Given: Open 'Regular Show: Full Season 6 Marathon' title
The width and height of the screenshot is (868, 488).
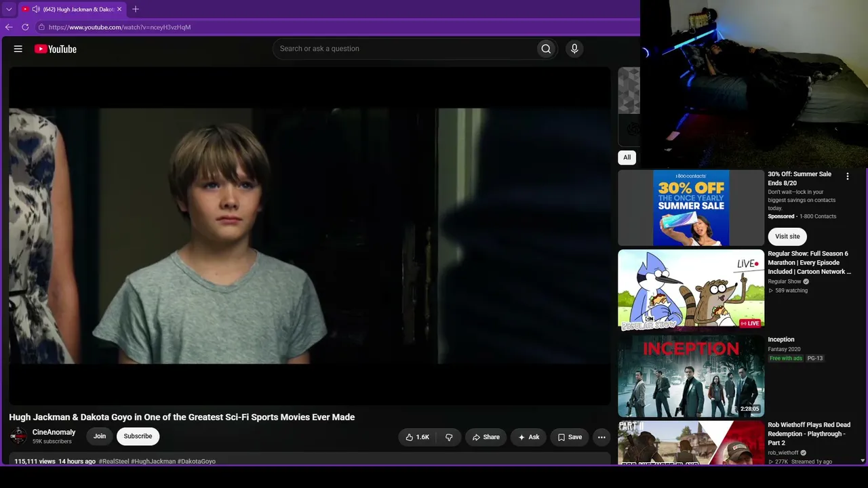Looking at the screenshot, I should (x=809, y=262).
